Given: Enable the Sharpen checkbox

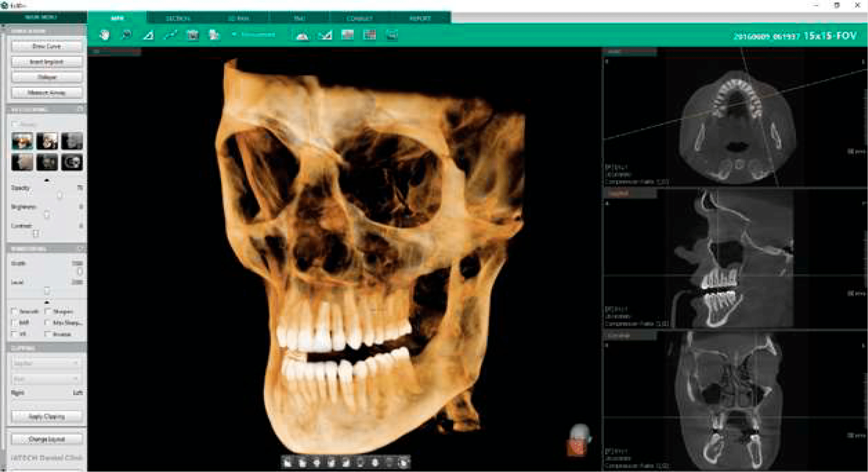Looking at the screenshot, I should pyautogui.click(x=47, y=311).
